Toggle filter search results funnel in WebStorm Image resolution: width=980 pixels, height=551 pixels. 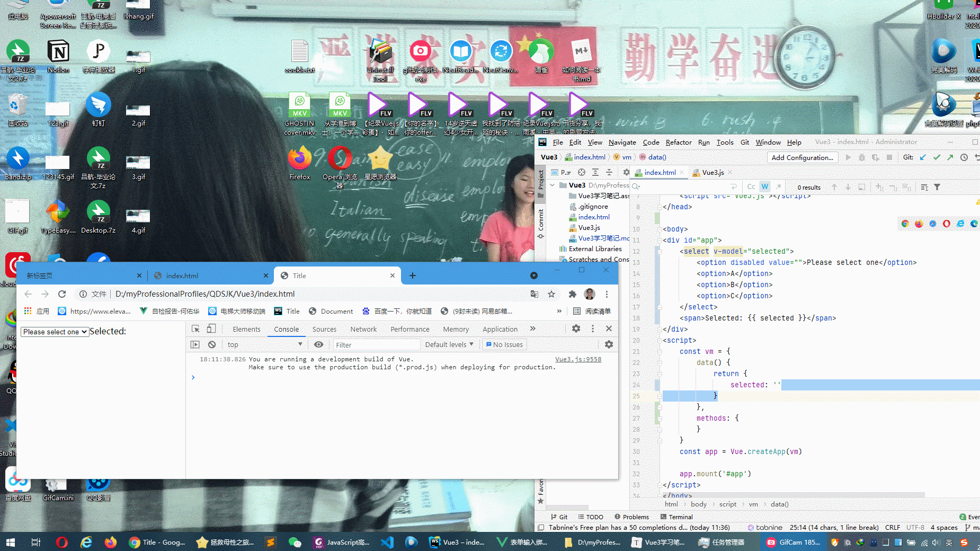point(937,187)
